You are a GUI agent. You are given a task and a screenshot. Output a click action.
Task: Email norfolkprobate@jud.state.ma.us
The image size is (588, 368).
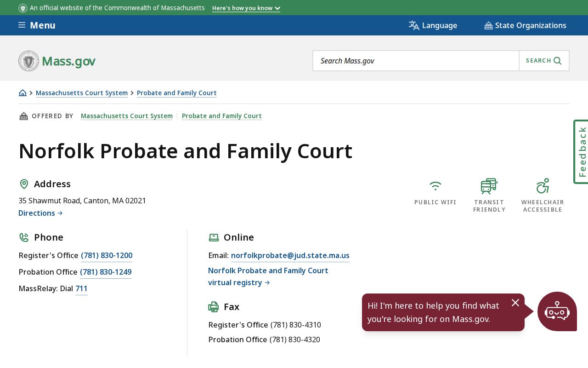290,255
